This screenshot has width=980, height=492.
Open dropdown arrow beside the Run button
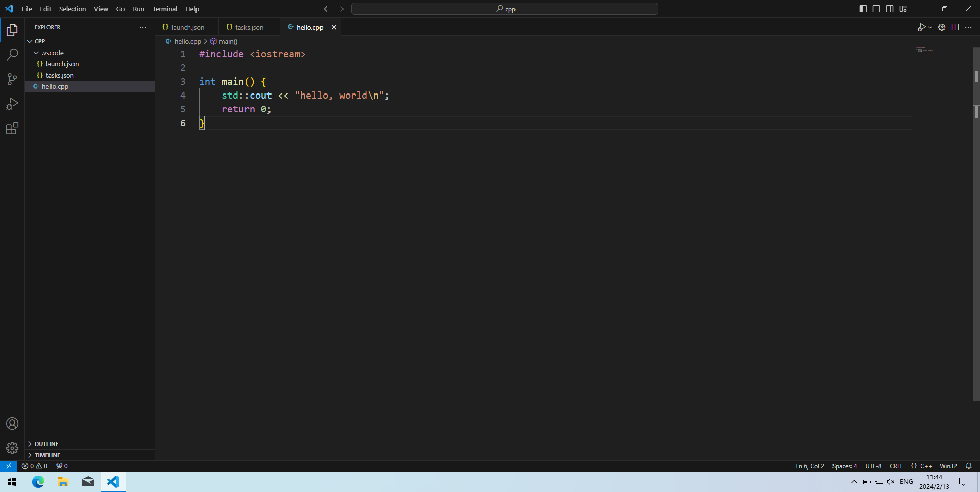pyautogui.click(x=930, y=27)
